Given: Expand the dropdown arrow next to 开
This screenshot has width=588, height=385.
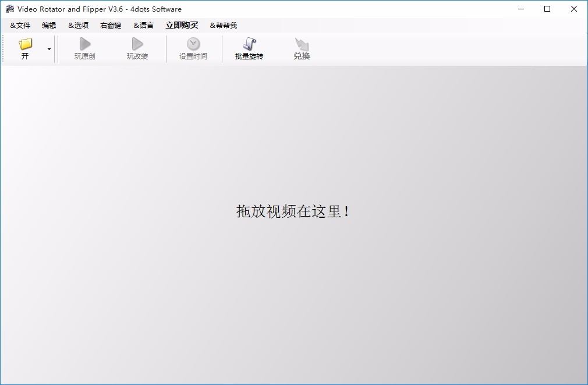Looking at the screenshot, I should (49, 49).
